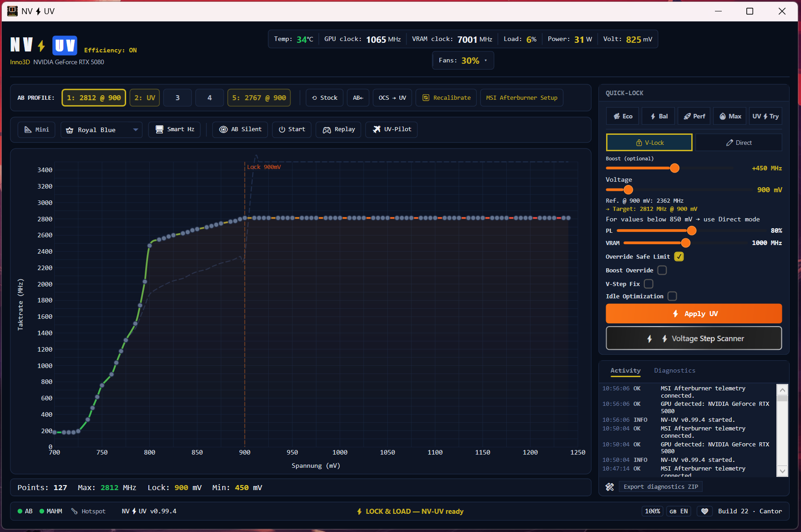The width and height of the screenshot is (801, 532).
Task: Click the Apply UV button
Action: [694, 314]
